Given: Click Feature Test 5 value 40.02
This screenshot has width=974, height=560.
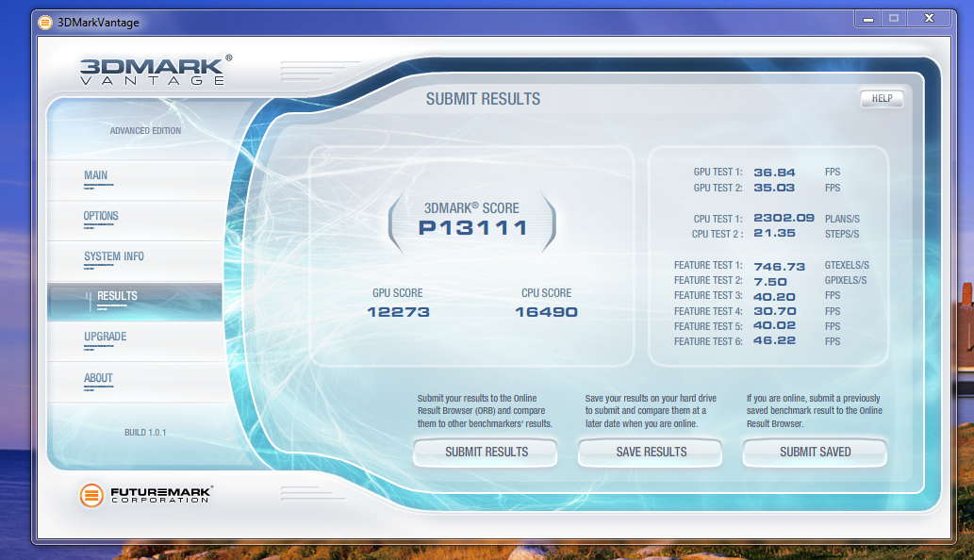Looking at the screenshot, I should tap(774, 325).
